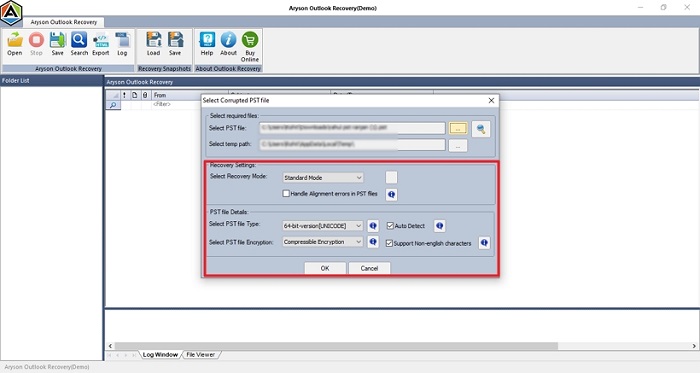Click the small button beside Recovery Mode
The width and height of the screenshot is (700, 373).
click(x=391, y=178)
